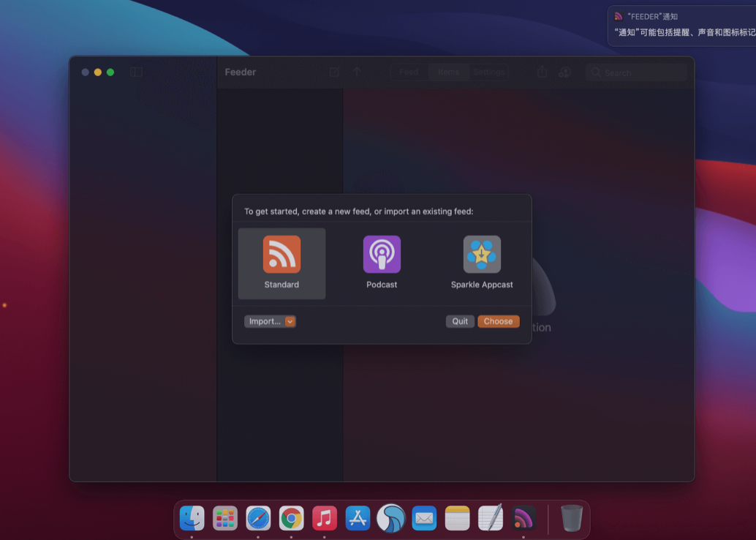Select the Podcast feed type icon
The image size is (756, 540).
(x=382, y=255)
